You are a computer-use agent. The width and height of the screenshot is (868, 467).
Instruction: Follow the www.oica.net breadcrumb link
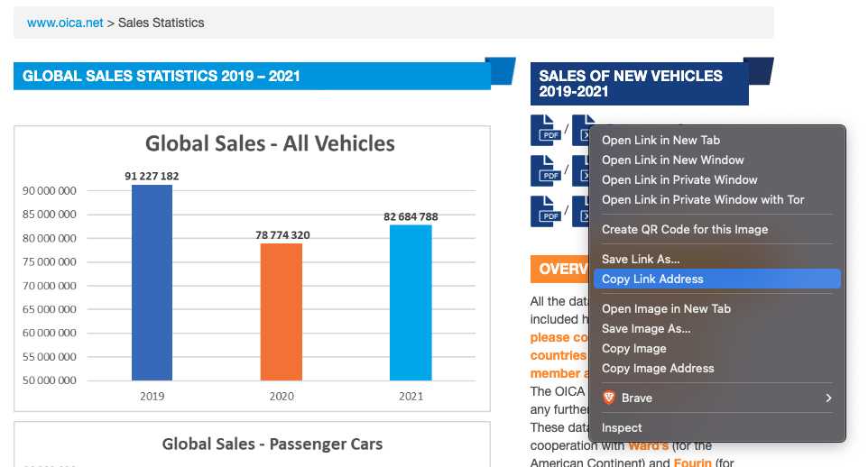(x=65, y=23)
